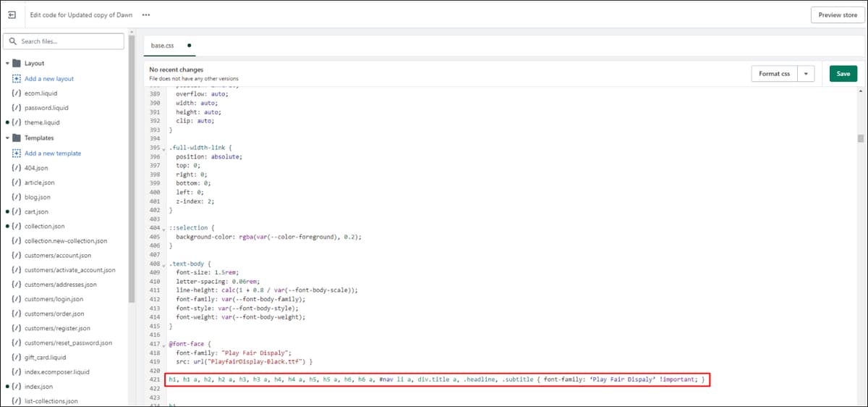This screenshot has width=868, height=407.
Task: Open customers/activate_account.json file
Action: pos(70,270)
